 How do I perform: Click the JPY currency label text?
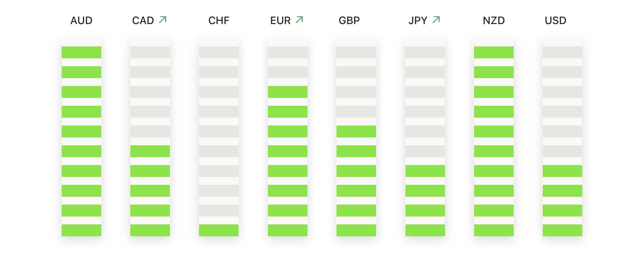coord(418,20)
